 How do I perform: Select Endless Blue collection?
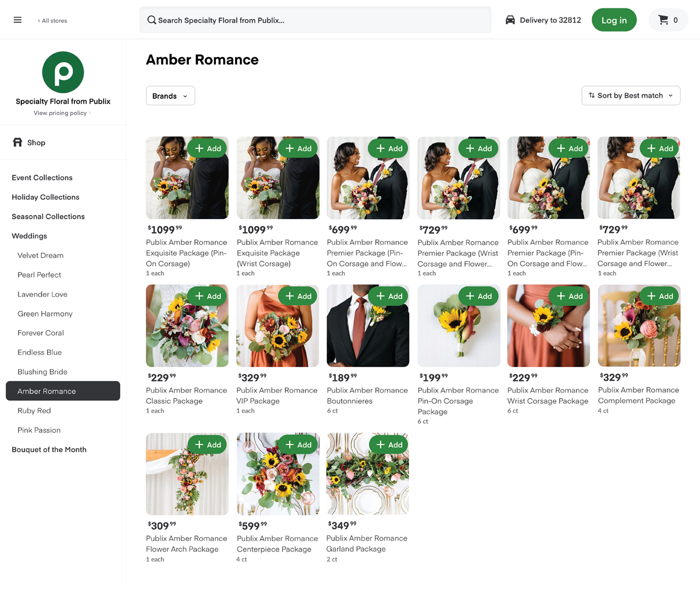[39, 352]
